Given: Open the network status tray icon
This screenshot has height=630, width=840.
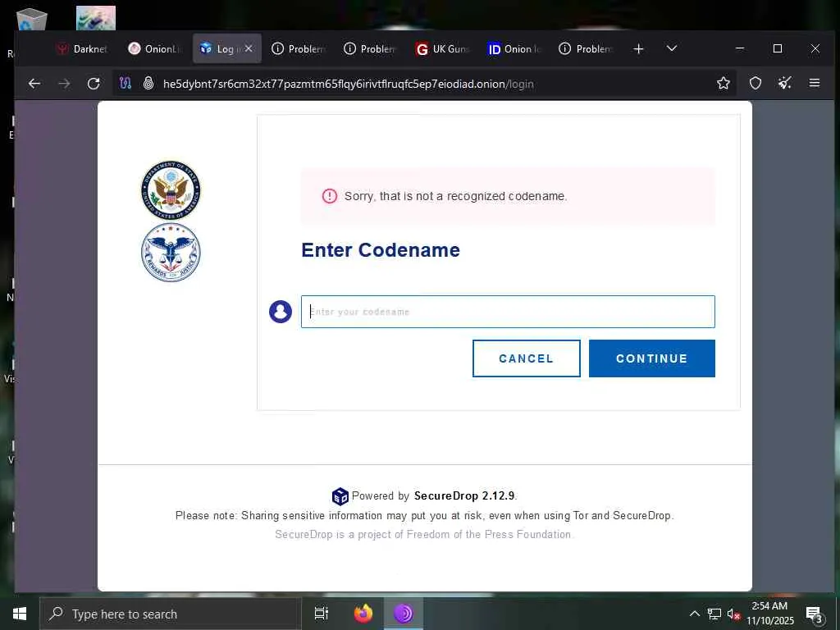Looking at the screenshot, I should click(714, 614).
